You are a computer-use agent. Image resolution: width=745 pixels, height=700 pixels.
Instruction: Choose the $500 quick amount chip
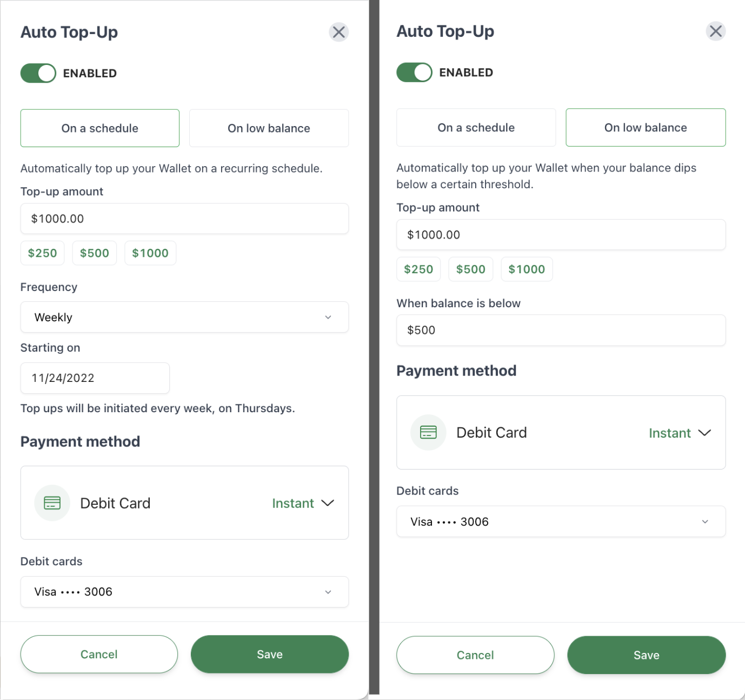94,253
